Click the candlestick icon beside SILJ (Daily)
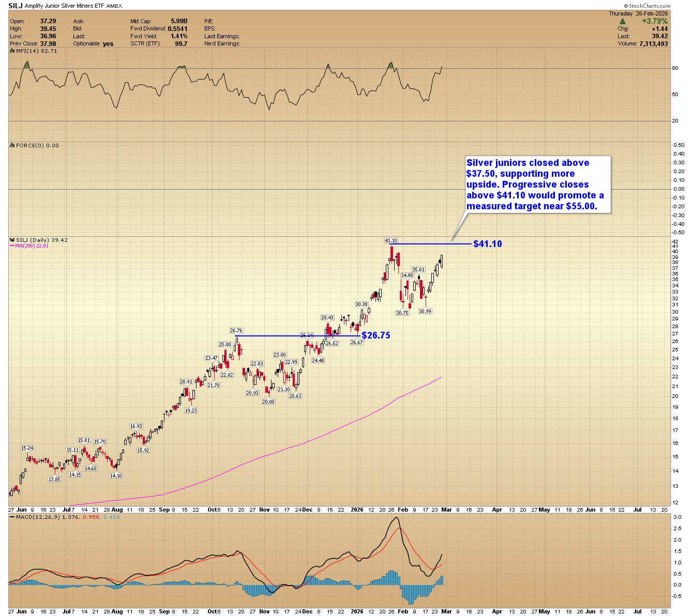The image size is (693, 616). (x=12, y=240)
